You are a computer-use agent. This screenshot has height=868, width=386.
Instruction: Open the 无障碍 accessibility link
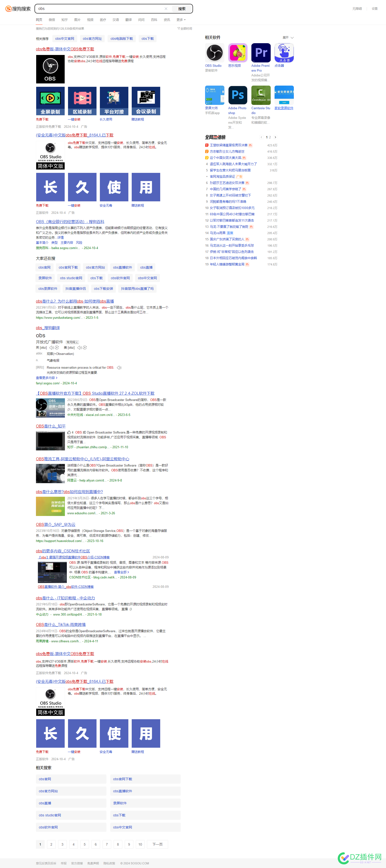pos(357,9)
